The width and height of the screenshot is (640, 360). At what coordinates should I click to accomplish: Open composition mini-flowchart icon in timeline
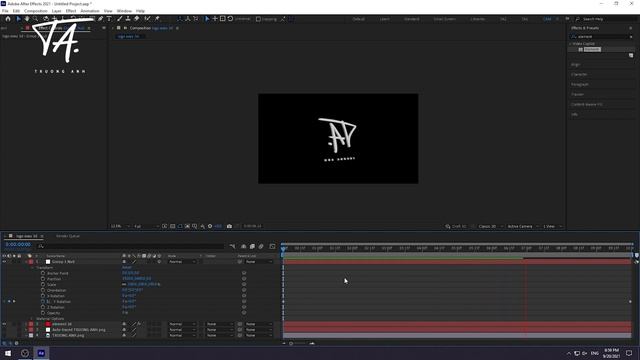point(233,246)
